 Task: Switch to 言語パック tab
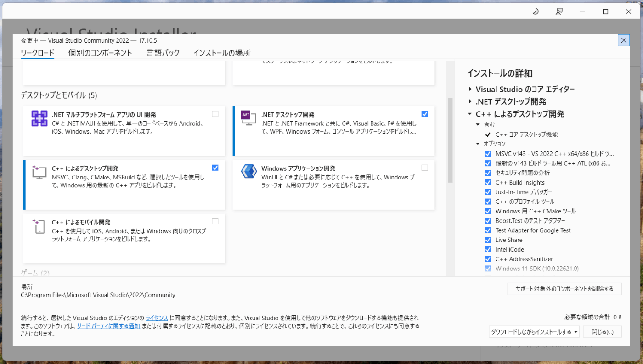point(163,53)
